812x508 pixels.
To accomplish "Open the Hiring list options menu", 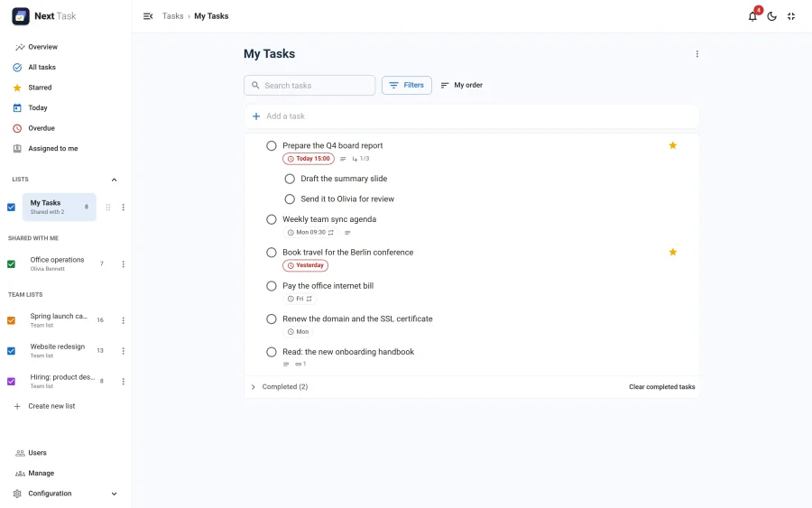I will [x=124, y=382].
